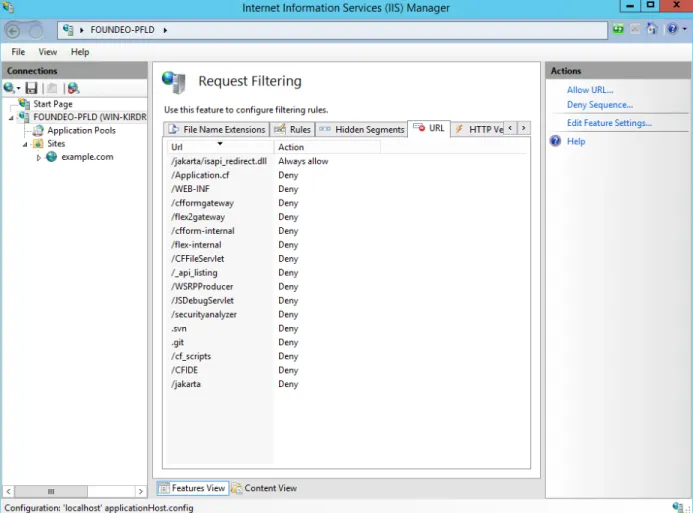Click the Up folder icon in Connections toolbar
693x513 pixels.
click(52, 88)
